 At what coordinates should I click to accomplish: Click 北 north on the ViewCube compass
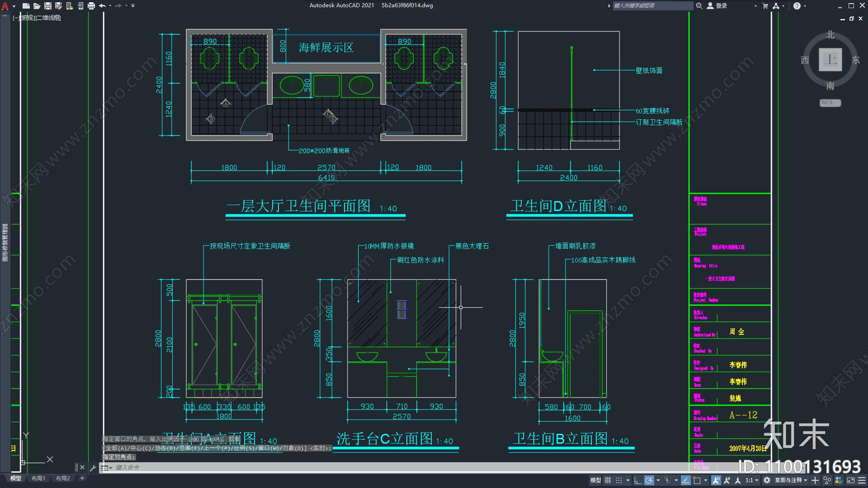(830, 35)
